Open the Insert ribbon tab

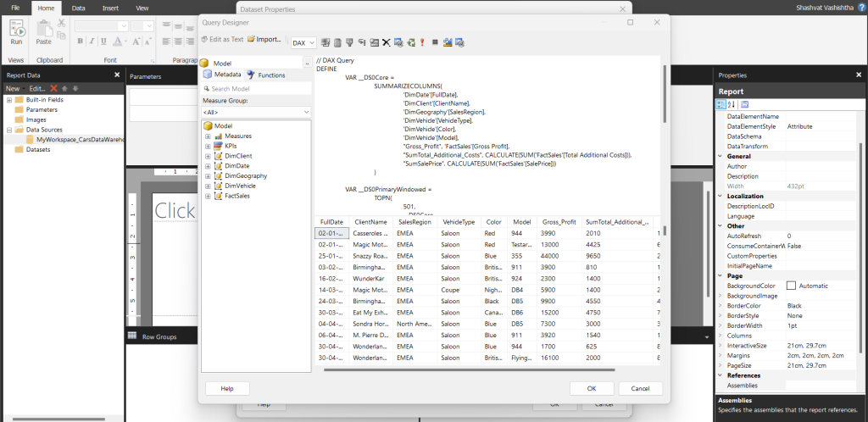pyautogui.click(x=110, y=8)
